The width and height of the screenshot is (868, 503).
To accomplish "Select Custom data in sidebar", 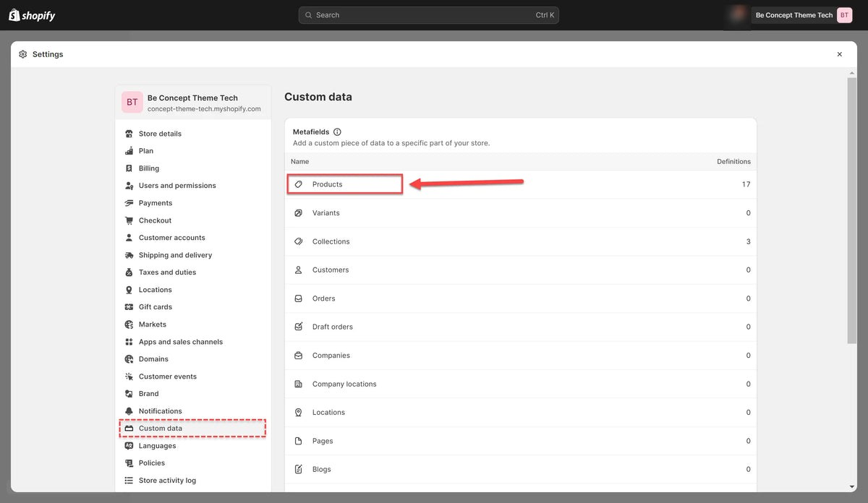I will pos(193,429).
